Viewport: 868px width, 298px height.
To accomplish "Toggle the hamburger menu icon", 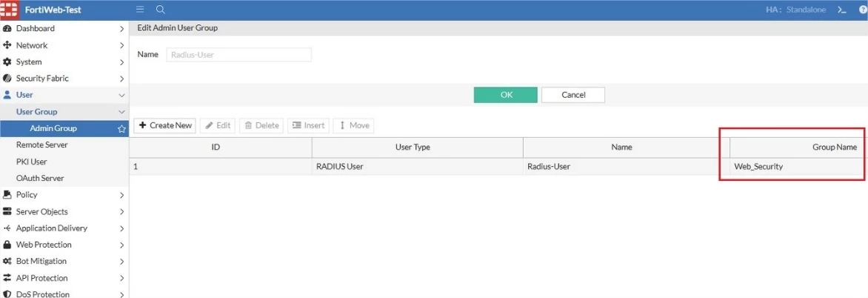I will tap(140, 10).
